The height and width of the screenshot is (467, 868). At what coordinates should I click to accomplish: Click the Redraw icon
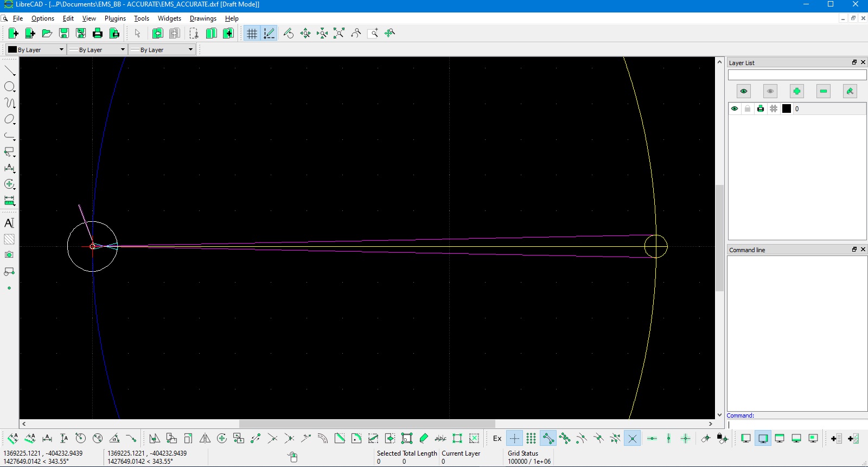tap(289, 33)
